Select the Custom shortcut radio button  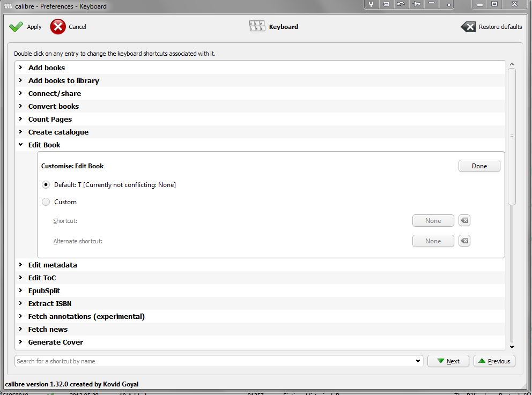pyautogui.click(x=46, y=202)
